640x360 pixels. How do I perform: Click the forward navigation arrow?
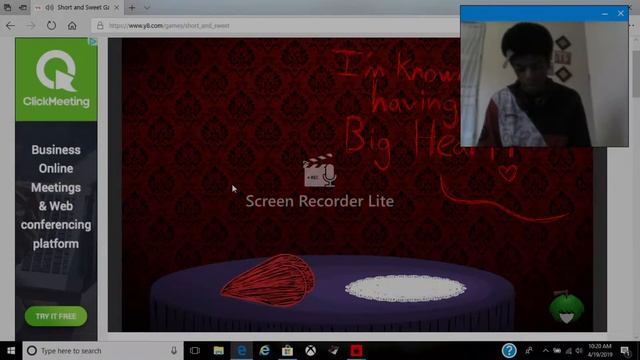(x=31, y=26)
